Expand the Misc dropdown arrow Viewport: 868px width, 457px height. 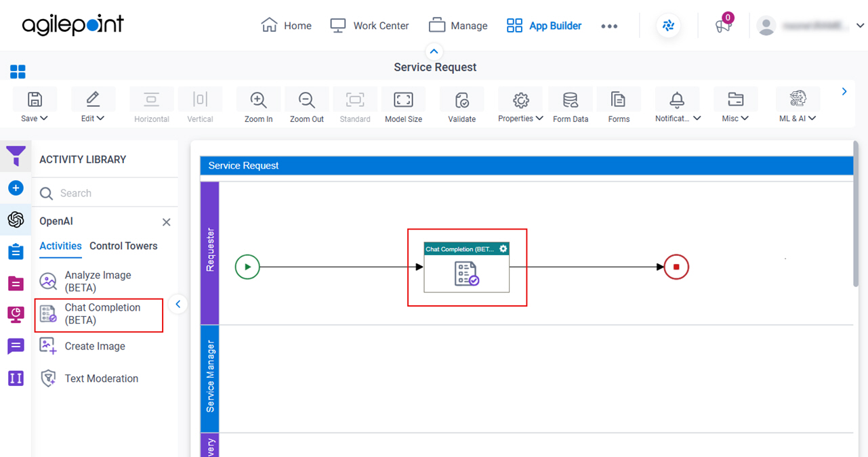[x=745, y=118]
